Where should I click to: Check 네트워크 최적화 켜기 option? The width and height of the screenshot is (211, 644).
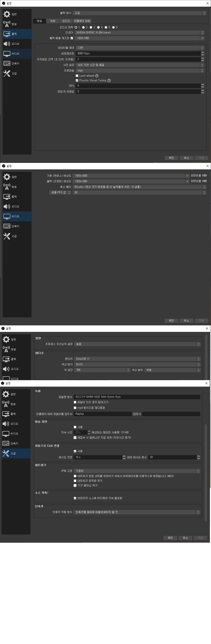(x=75, y=481)
